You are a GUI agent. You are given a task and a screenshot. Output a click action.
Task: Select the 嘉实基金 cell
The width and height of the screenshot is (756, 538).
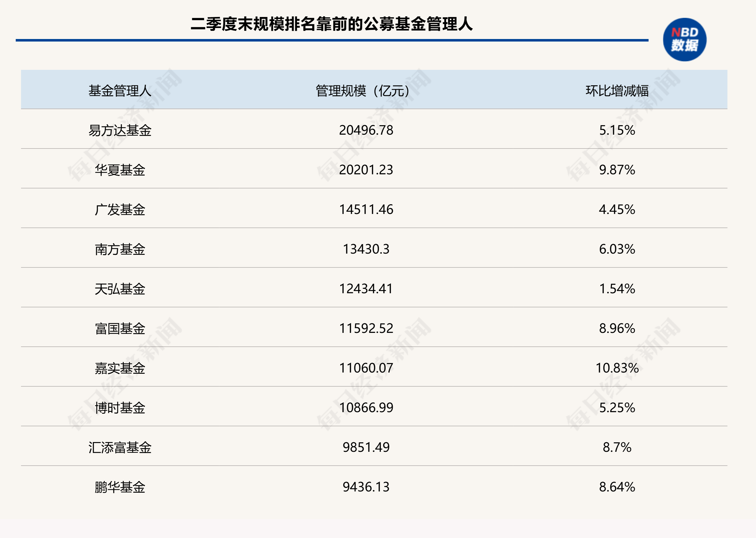(120, 368)
